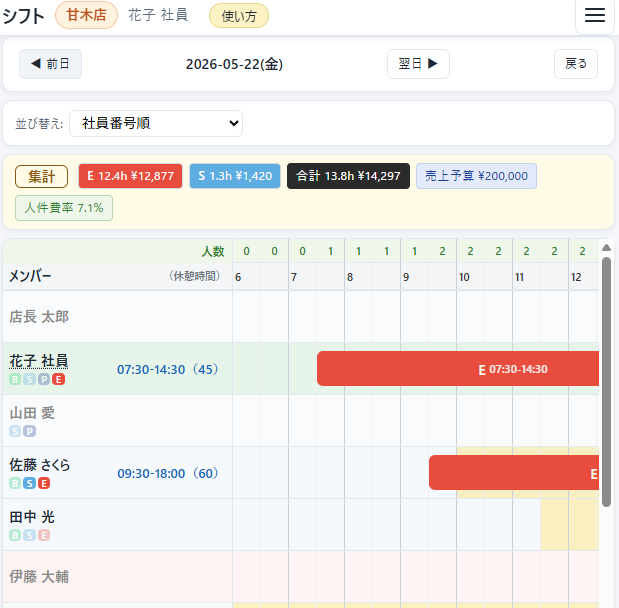Screen dimensions: 619x608
Task: Toggle P badge for 花子 社員
Action: (44, 379)
